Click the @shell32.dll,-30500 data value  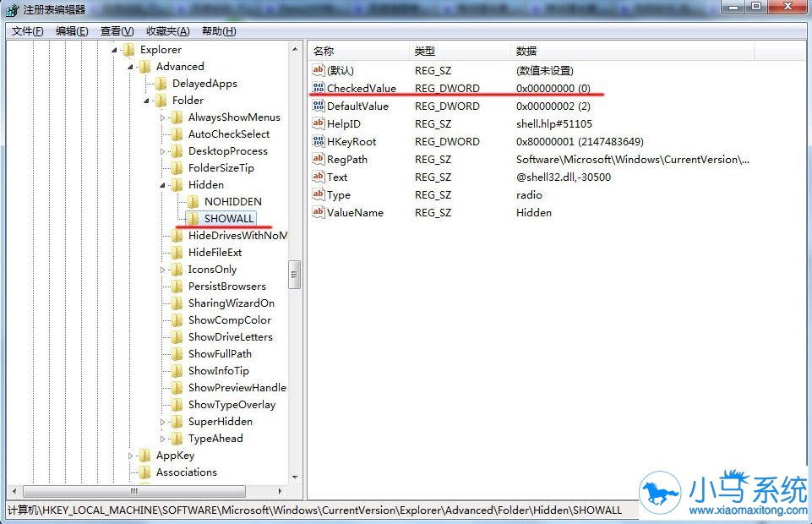click(564, 177)
